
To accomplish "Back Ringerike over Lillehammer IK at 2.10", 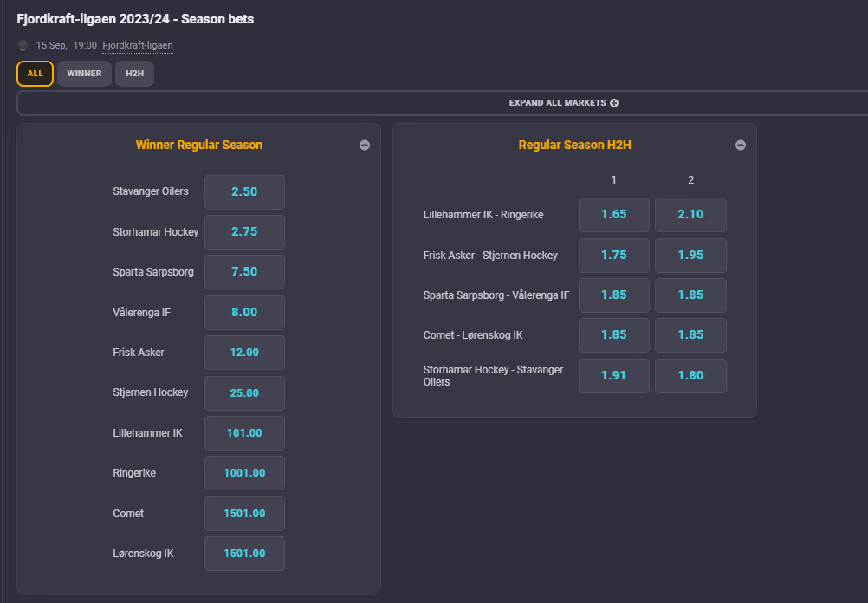I will tap(690, 215).
